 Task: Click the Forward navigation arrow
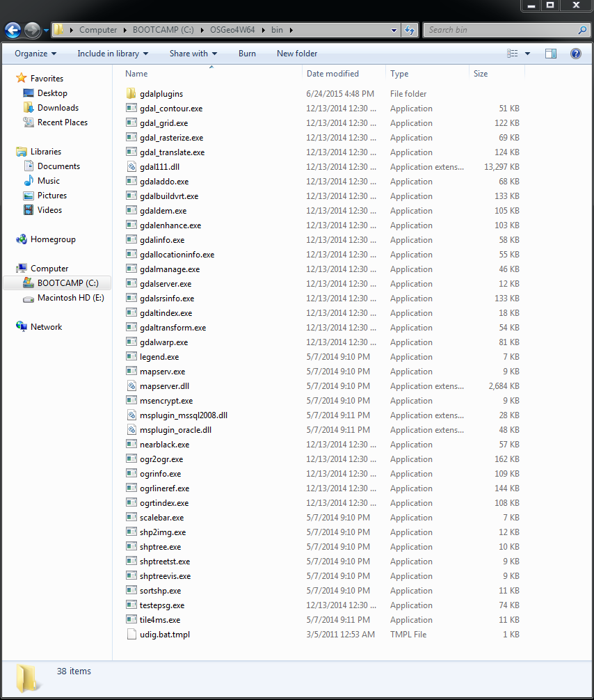tap(32, 30)
